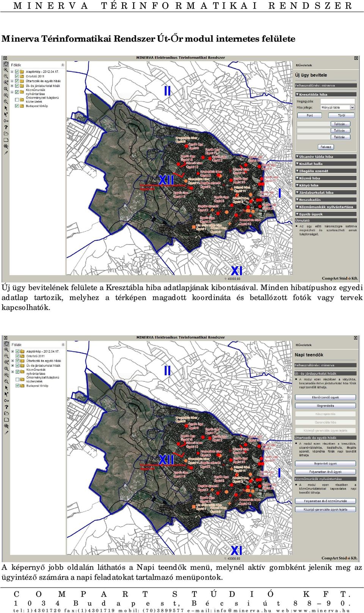Toggle Budapest térkép checkbox in Új ügy bevitele screenshot
364x613 pixels.
17,106
